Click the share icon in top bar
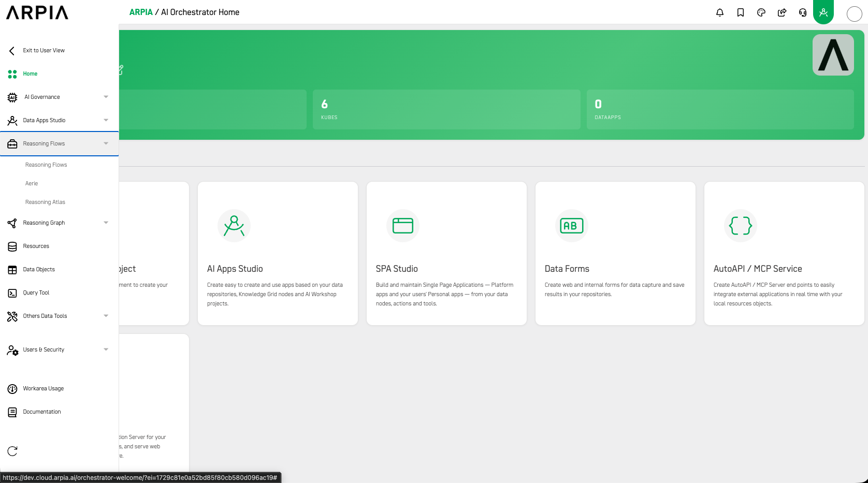The image size is (868, 483). click(782, 12)
